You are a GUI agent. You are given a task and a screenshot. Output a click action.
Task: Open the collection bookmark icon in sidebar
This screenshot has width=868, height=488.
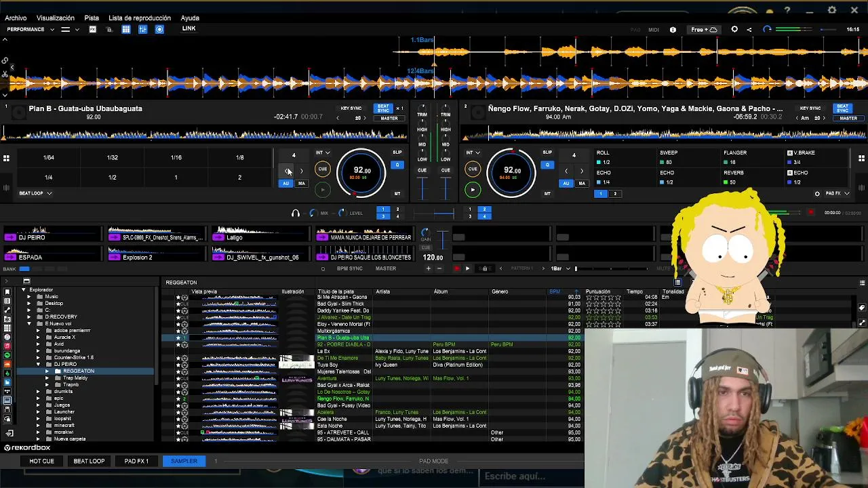[x=7, y=292]
